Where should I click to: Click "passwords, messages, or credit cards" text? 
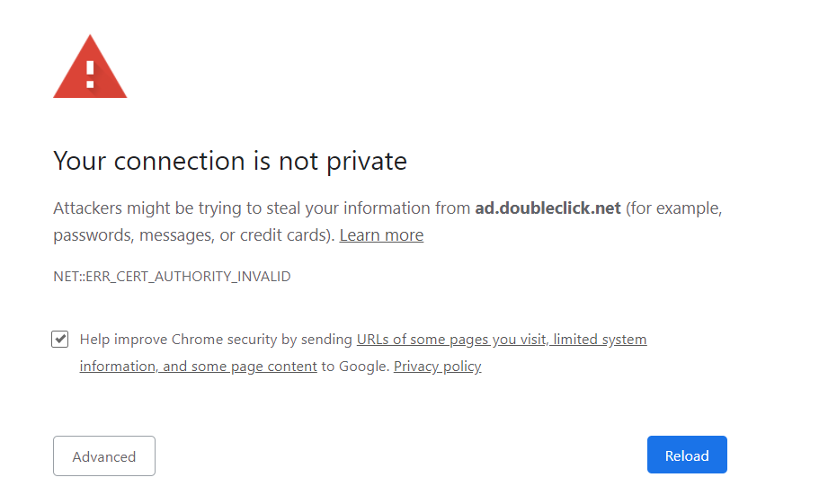click(193, 235)
